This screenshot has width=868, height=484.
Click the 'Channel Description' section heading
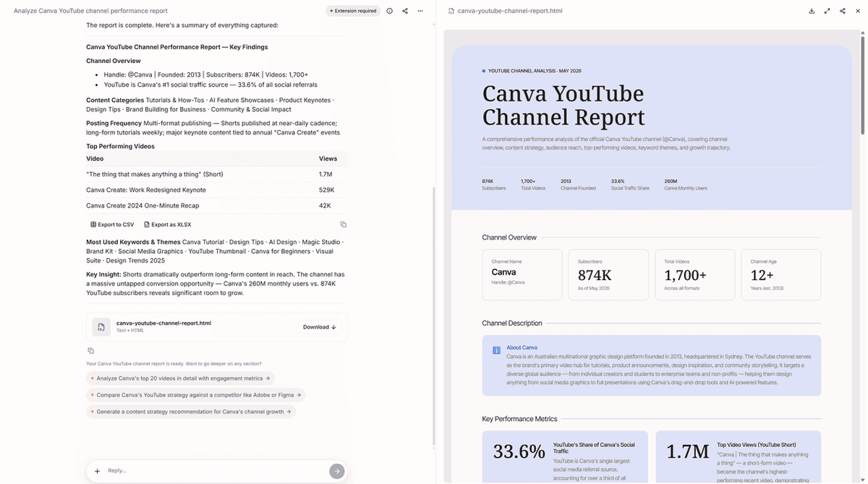[512, 323]
